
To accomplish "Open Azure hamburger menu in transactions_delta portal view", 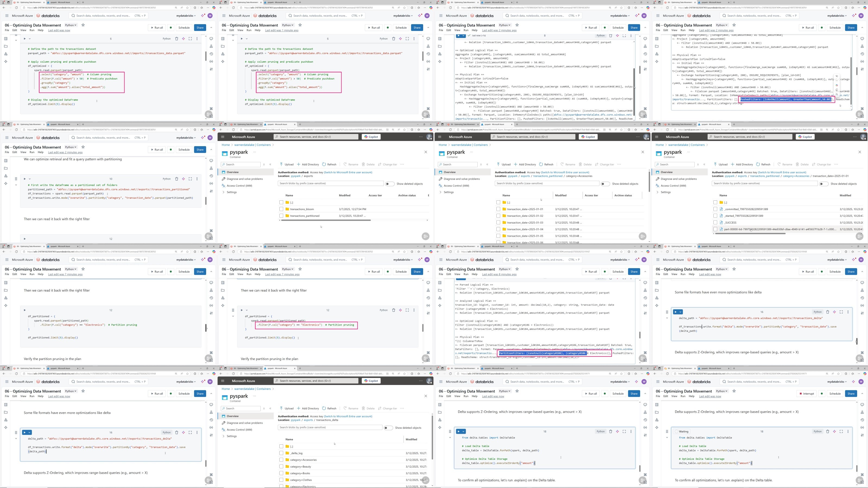I will tap(223, 381).
